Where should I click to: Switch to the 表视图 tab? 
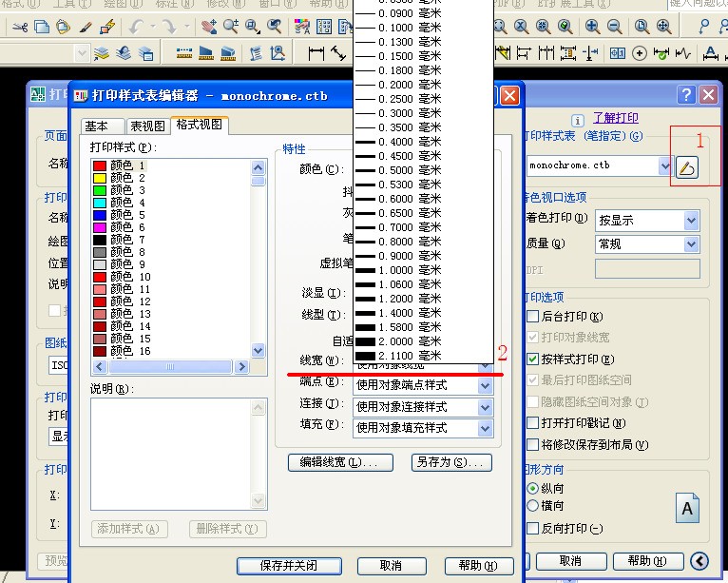point(147,126)
